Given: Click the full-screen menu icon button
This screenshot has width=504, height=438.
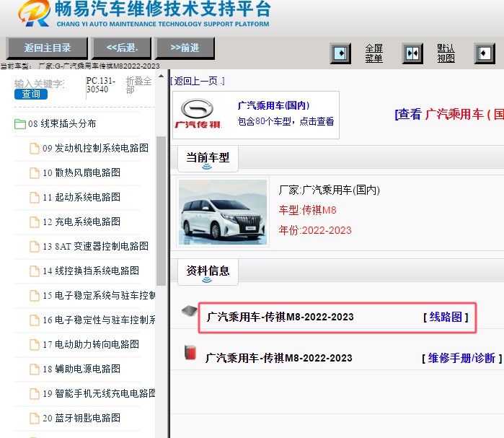Looking at the screenshot, I should [x=340, y=53].
